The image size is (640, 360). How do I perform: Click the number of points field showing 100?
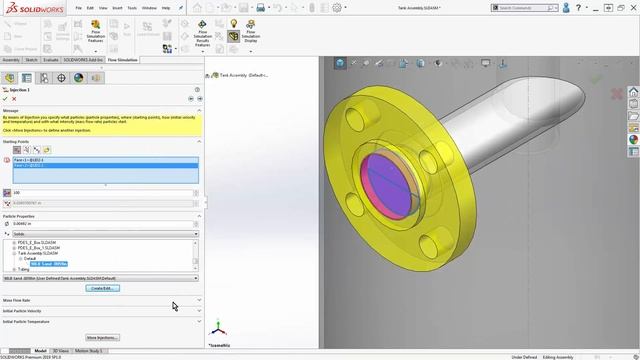click(103, 193)
